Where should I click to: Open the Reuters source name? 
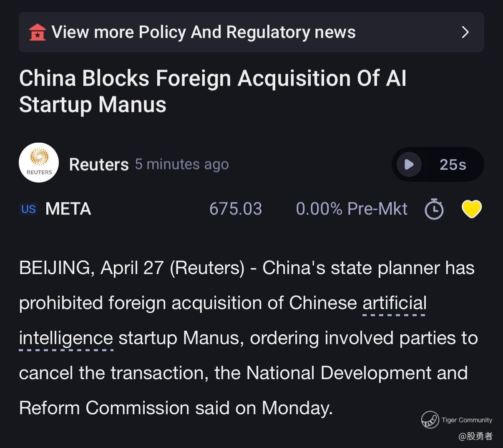[x=99, y=164]
